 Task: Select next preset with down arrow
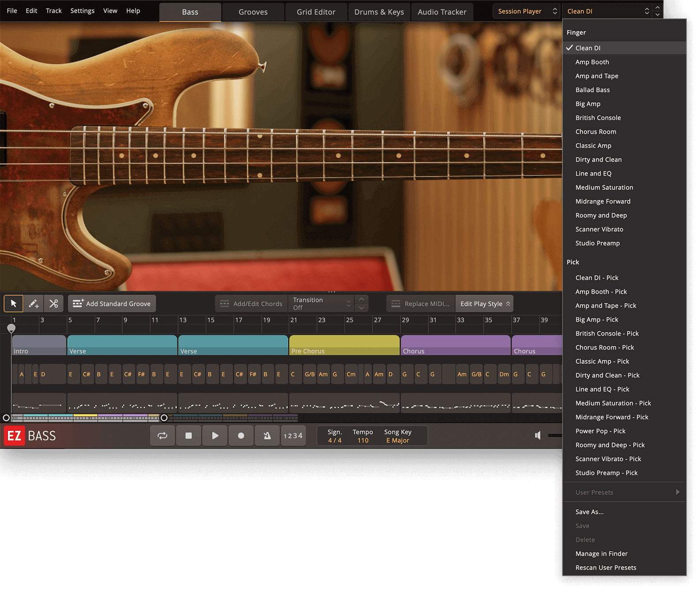658,15
